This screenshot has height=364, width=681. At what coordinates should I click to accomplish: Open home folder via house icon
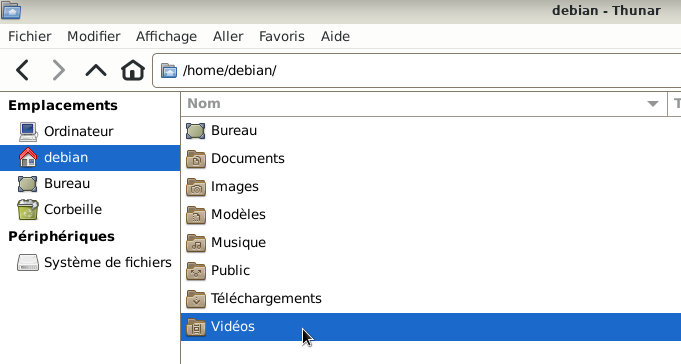tap(132, 70)
